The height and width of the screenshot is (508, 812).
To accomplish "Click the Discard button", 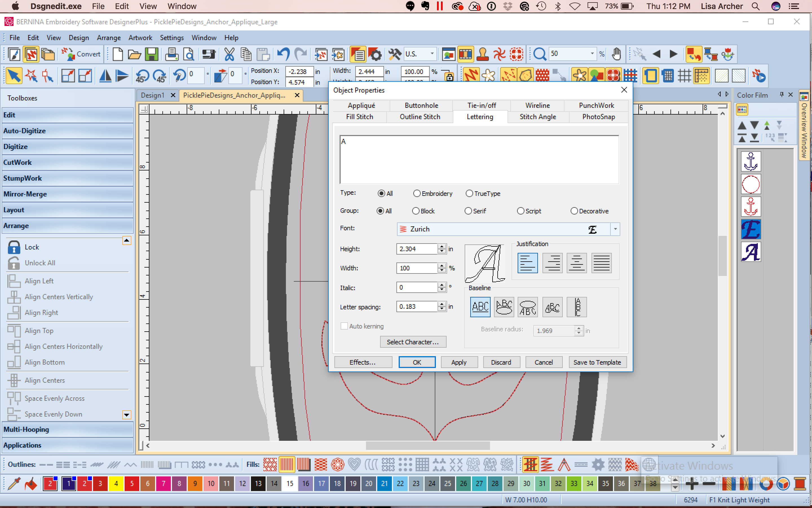I will click(x=501, y=362).
